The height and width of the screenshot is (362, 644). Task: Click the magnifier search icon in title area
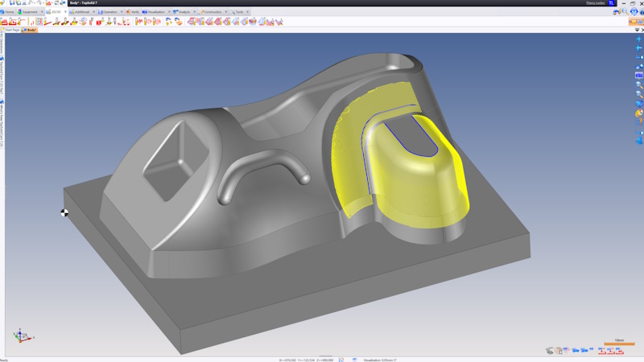(x=625, y=12)
